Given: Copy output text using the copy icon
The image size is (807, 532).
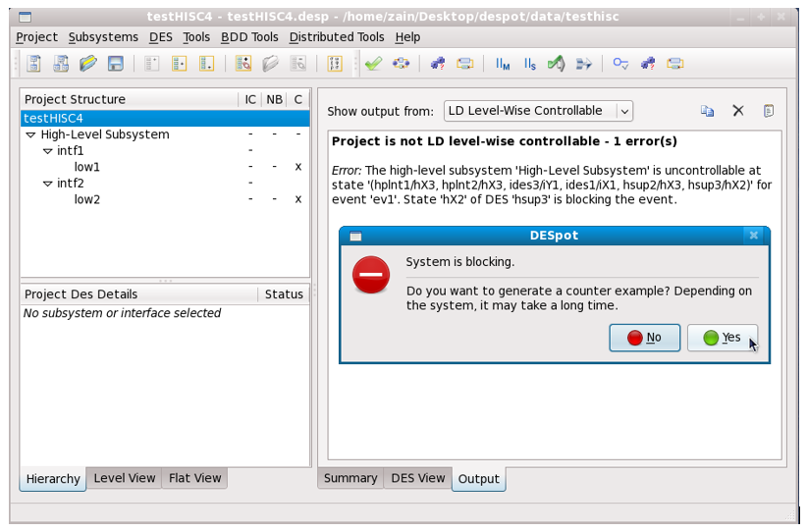Looking at the screenshot, I should click(x=707, y=111).
